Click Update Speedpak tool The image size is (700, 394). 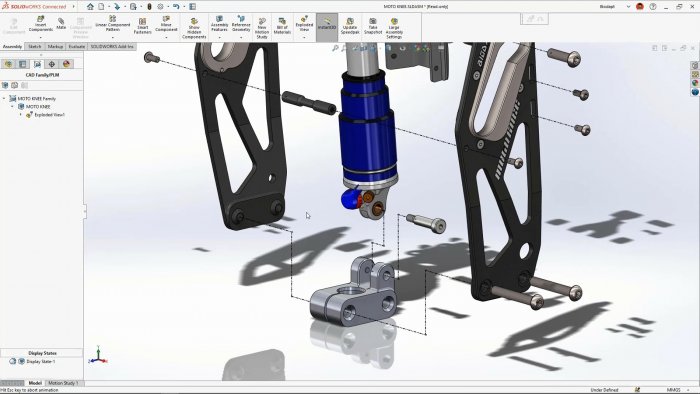tap(350, 26)
